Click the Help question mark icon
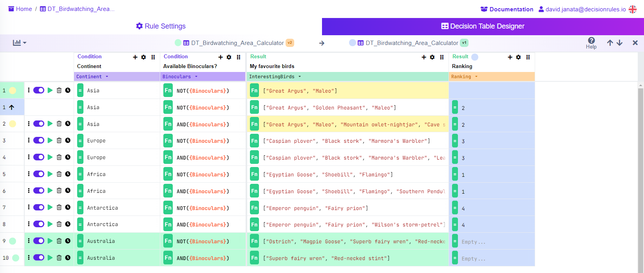Viewport: 644px width, 273px height. pos(591,40)
